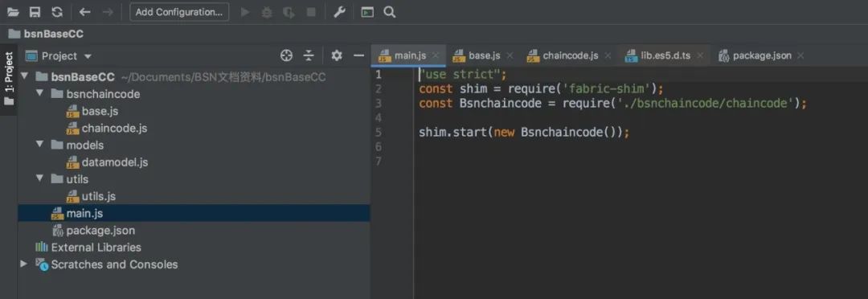Toggle the 1: Project side tool window

(x=9, y=80)
